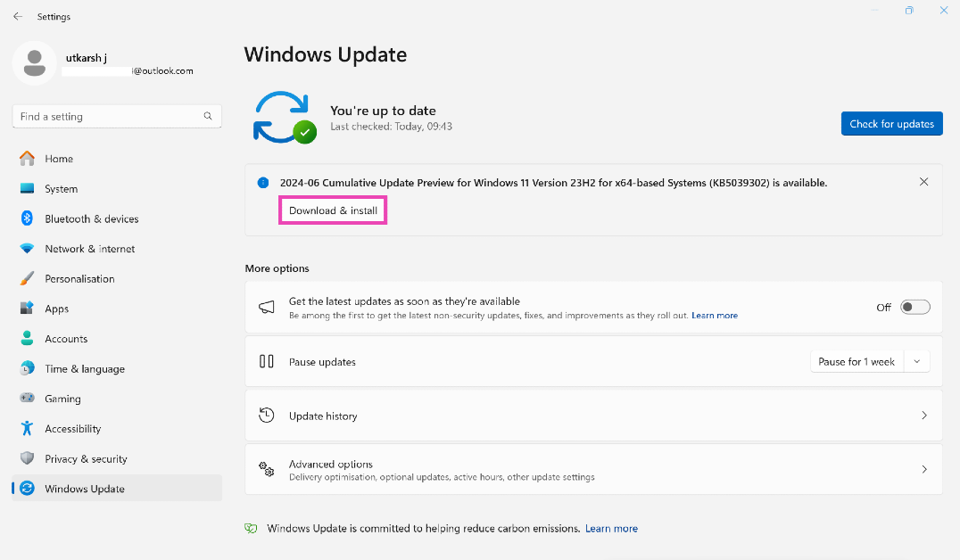Select Accounts in the sidebar

click(117, 339)
